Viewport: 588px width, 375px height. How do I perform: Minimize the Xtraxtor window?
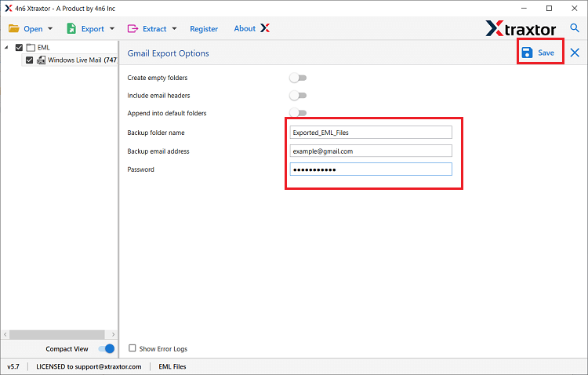tap(524, 9)
